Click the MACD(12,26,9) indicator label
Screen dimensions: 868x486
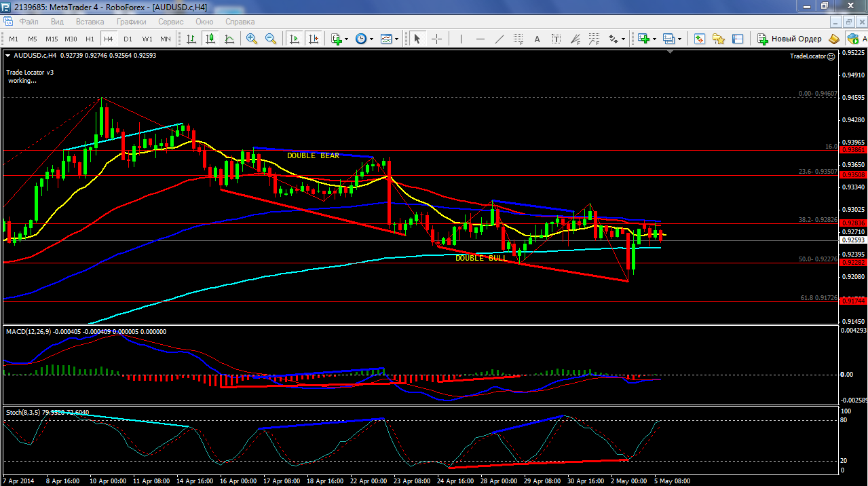[x=29, y=331]
